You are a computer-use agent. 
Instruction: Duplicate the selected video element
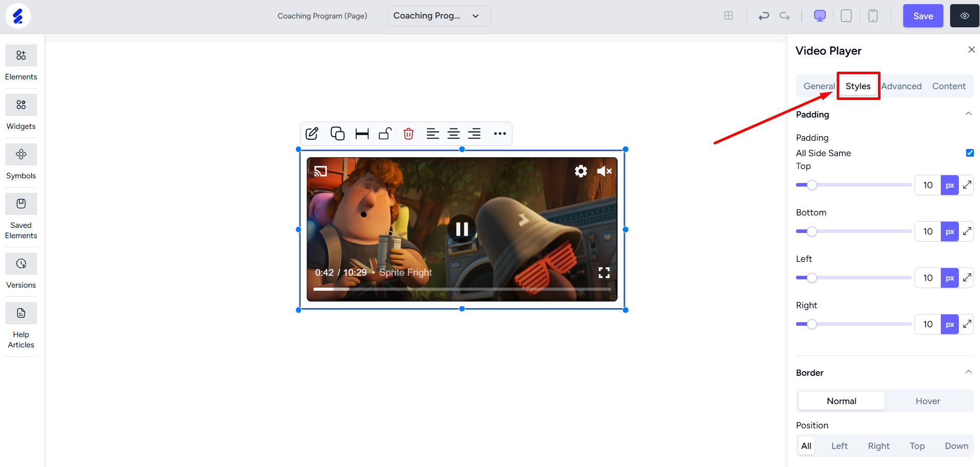tap(338, 134)
